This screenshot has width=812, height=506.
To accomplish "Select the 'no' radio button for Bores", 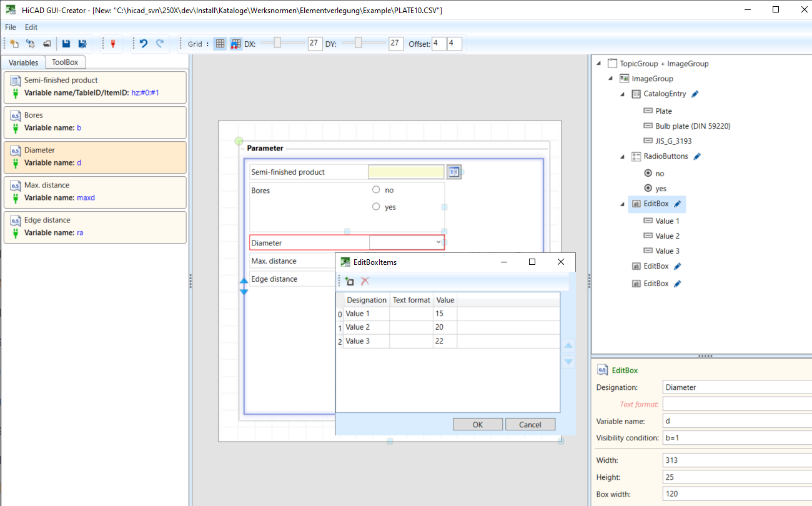I will point(376,190).
